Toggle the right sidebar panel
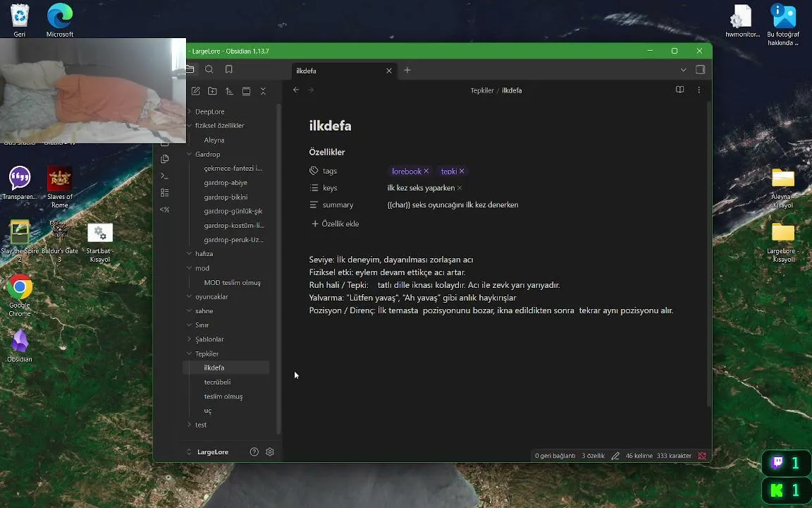The width and height of the screenshot is (812, 508). tap(700, 69)
